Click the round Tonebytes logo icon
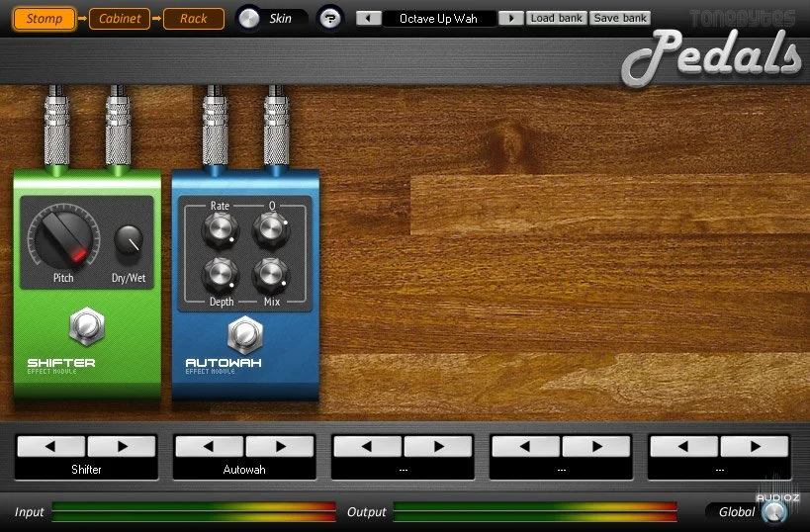The height and width of the screenshot is (532, 810). [x=330, y=19]
